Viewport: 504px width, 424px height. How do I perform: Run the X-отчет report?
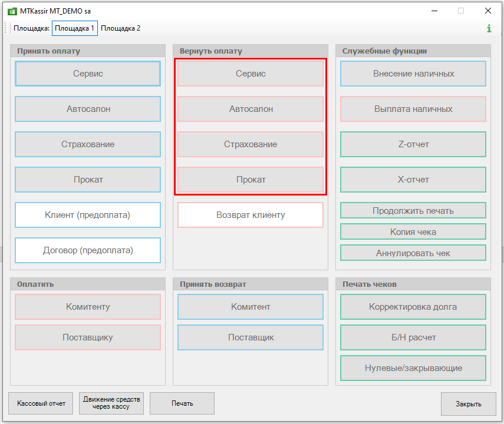point(413,180)
